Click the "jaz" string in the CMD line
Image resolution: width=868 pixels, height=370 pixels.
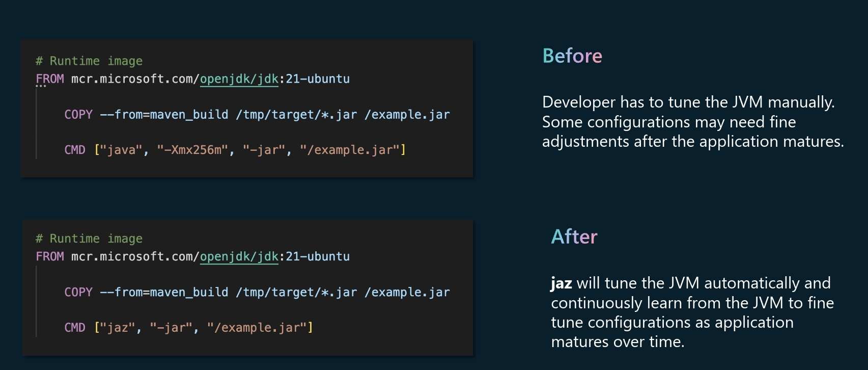117,327
